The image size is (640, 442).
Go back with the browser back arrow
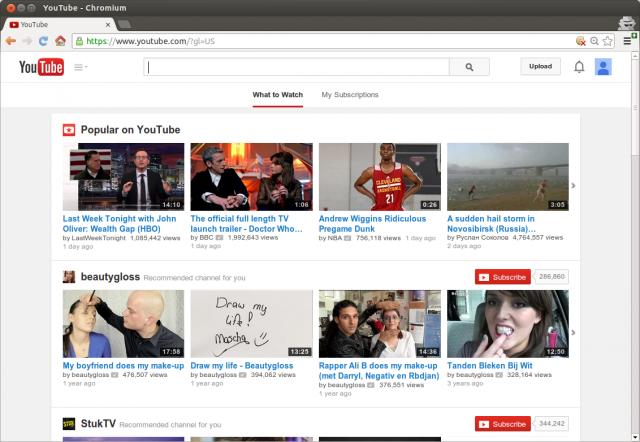11,41
